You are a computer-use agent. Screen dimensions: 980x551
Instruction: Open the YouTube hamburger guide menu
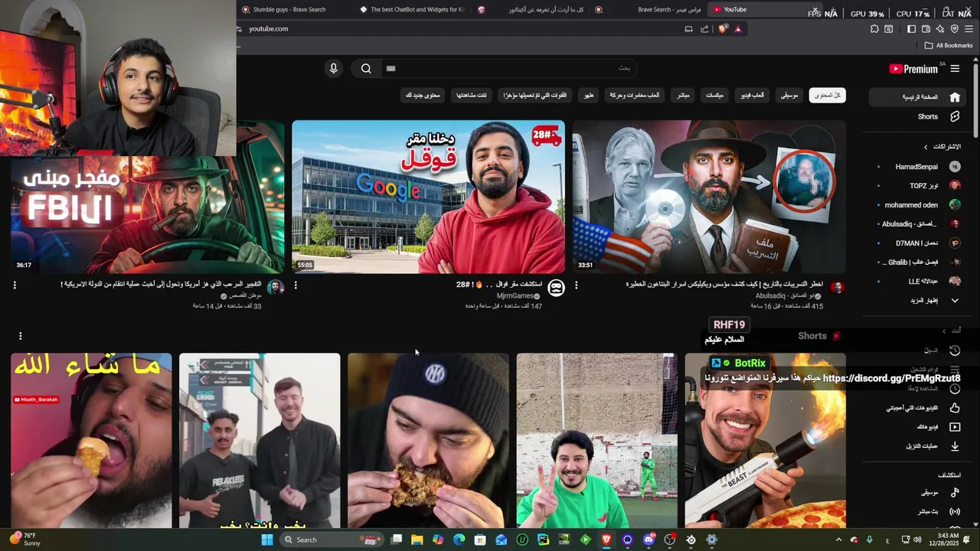coord(955,69)
